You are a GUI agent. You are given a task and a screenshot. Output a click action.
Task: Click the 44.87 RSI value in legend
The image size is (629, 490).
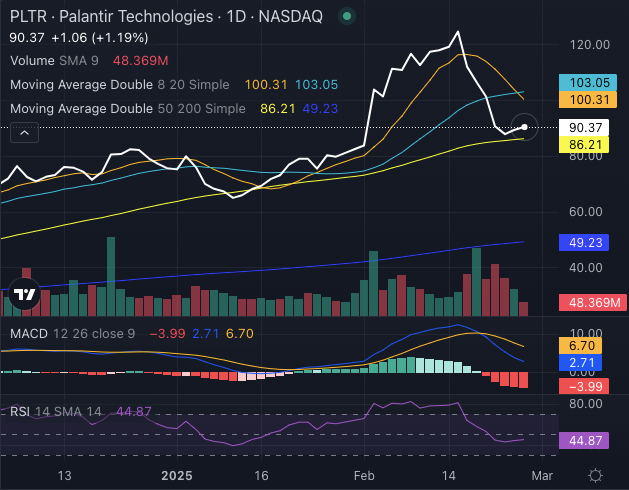point(134,411)
